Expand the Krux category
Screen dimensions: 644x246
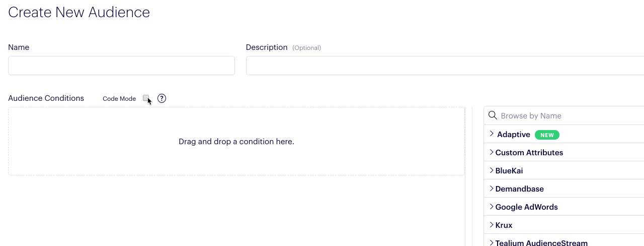563,225
